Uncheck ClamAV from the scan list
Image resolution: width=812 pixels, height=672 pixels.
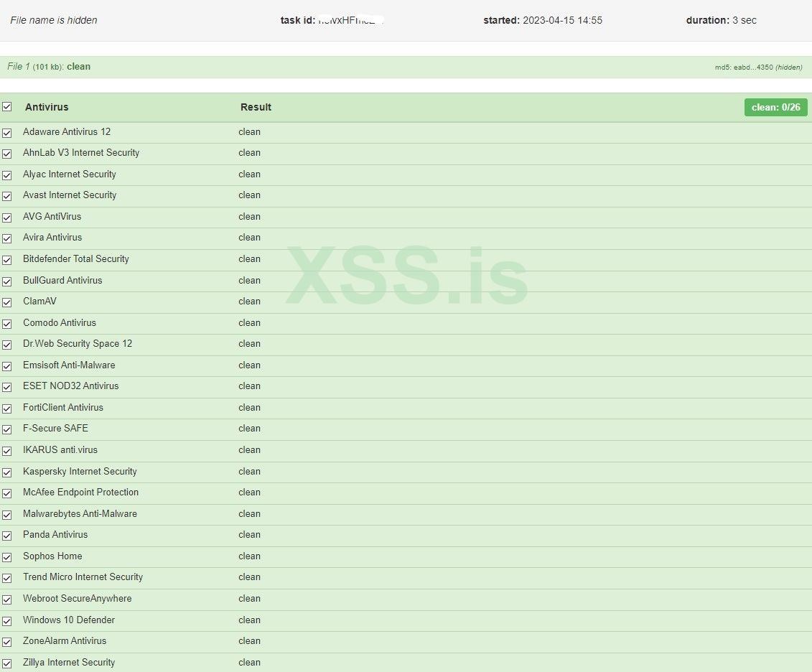pos(7,302)
